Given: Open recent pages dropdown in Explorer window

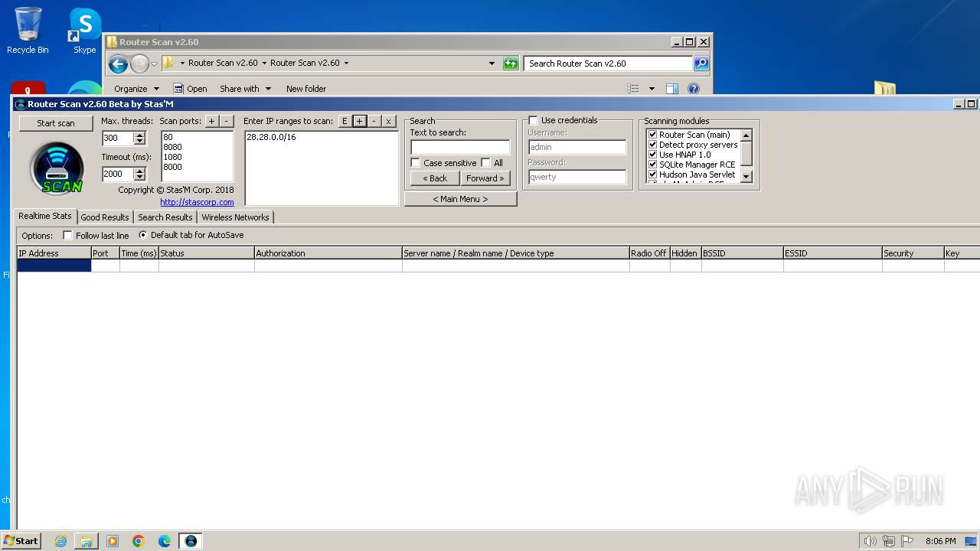Looking at the screenshot, I should pos(154,64).
